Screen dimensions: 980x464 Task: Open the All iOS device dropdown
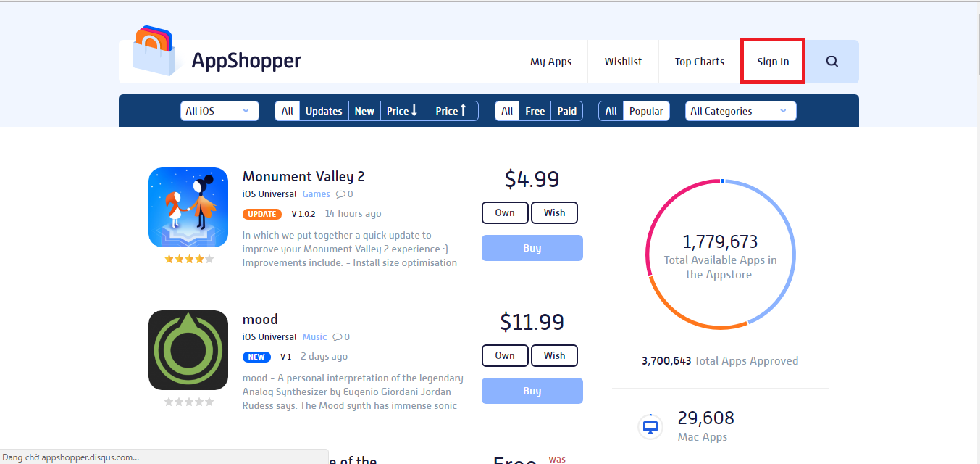point(219,110)
